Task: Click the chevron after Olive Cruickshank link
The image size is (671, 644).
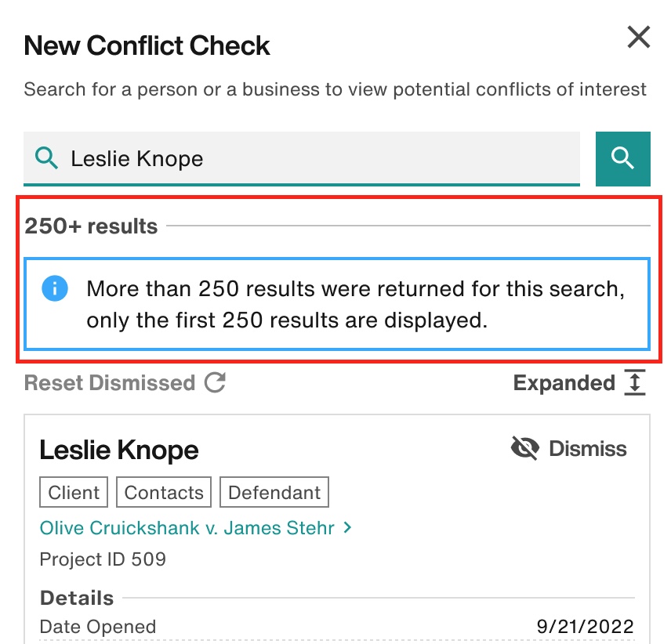Action: 347,528
